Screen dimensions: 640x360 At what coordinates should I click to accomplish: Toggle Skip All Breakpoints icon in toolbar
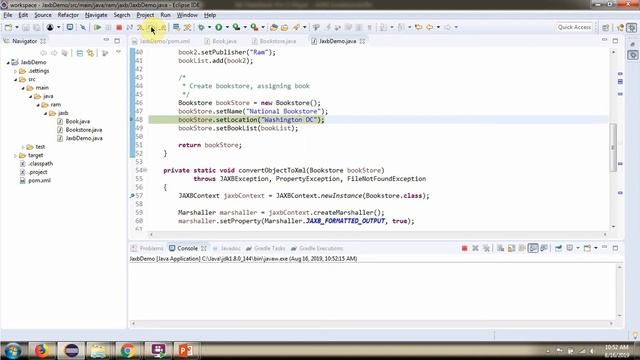(83, 27)
